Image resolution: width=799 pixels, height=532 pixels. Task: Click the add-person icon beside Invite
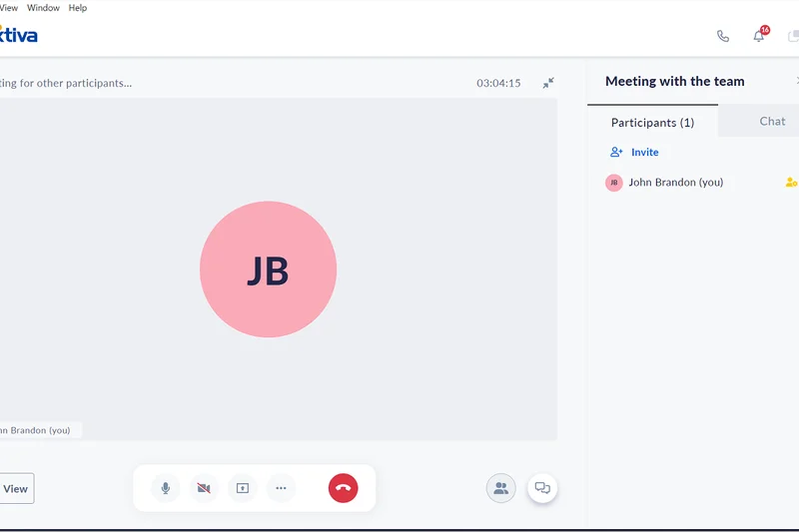coord(616,152)
